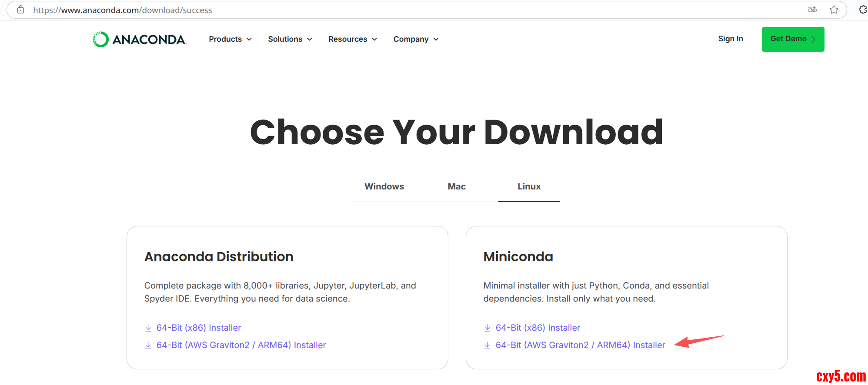Select the Linux tab
Screen dimensions: 868x385
(529, 186)
